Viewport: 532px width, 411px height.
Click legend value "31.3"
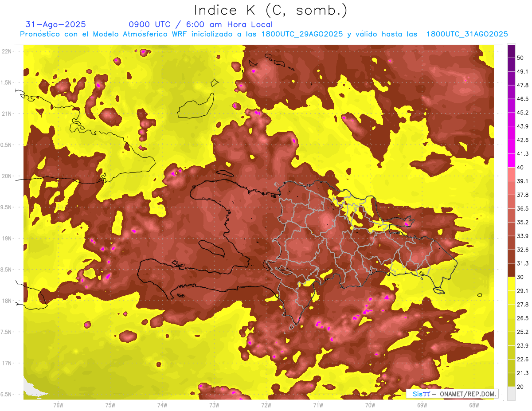(523, 263)
